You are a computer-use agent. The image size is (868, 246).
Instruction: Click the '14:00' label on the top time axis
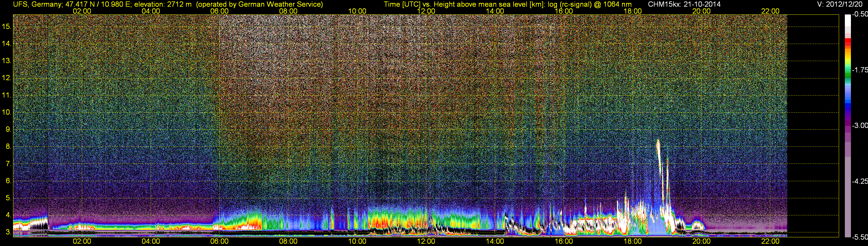[x=495, y=11]
